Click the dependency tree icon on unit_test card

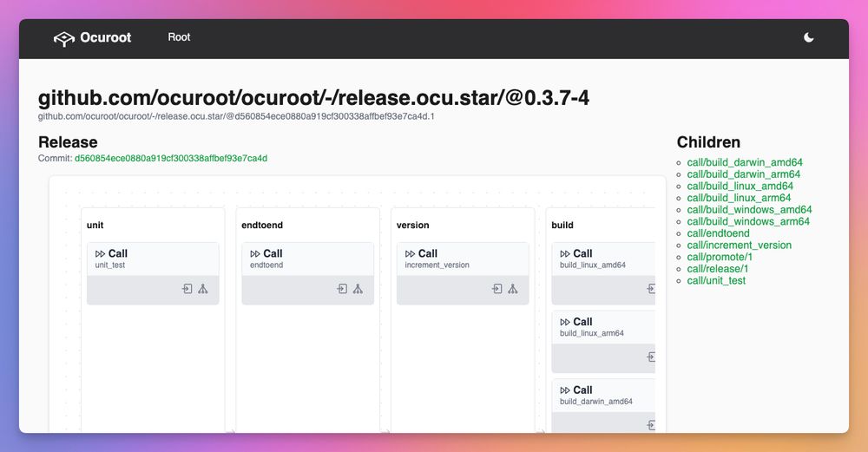coord(203,289)
